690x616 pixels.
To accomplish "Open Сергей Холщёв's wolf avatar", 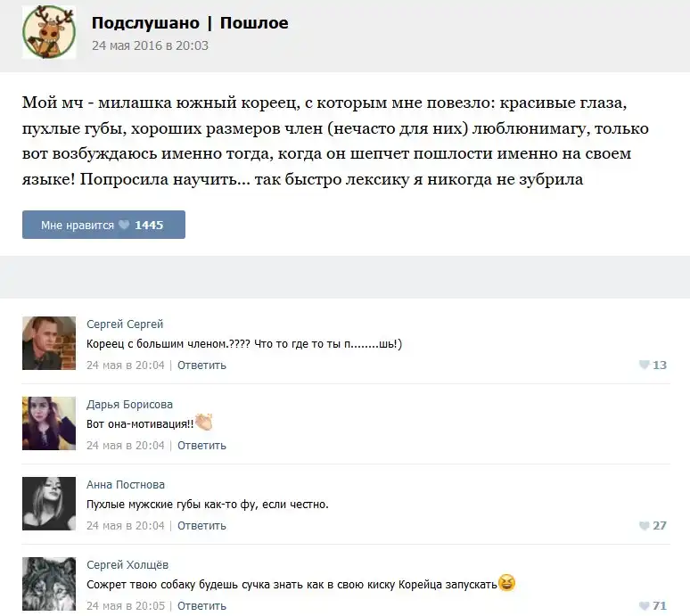I will 49,584.
